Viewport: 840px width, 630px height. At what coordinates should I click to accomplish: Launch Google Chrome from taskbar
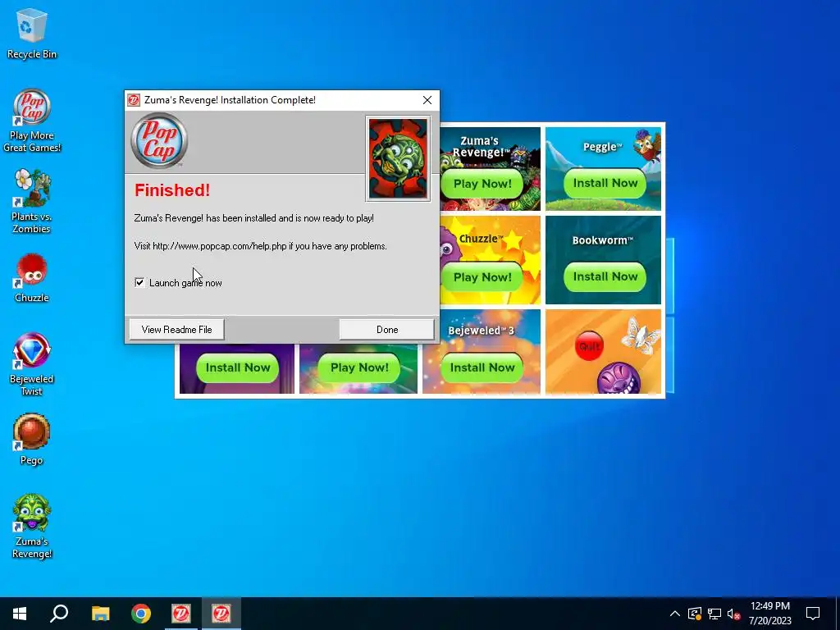click(x=141, y=614)
